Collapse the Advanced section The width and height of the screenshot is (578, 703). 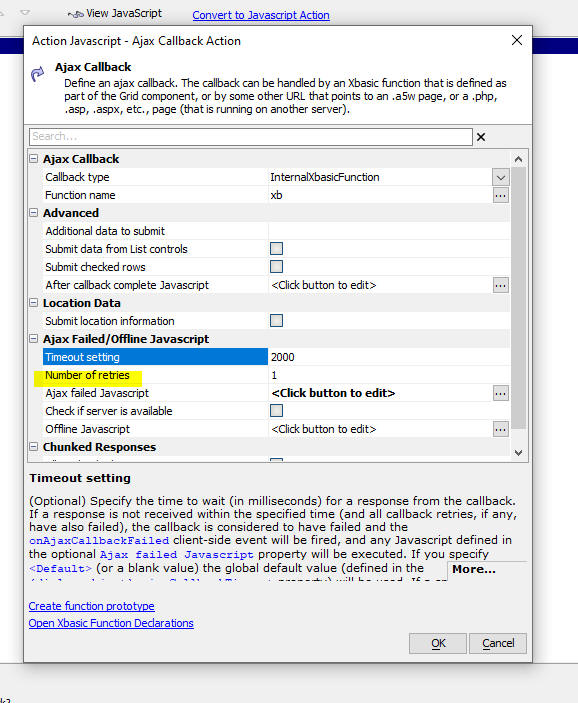point(34,213)
